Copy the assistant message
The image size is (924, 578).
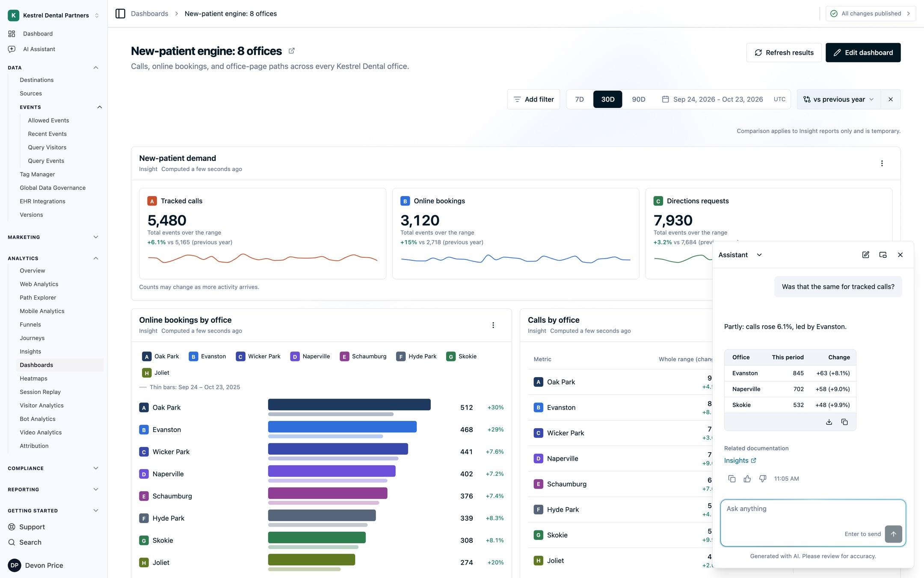(x=731, y=479)
